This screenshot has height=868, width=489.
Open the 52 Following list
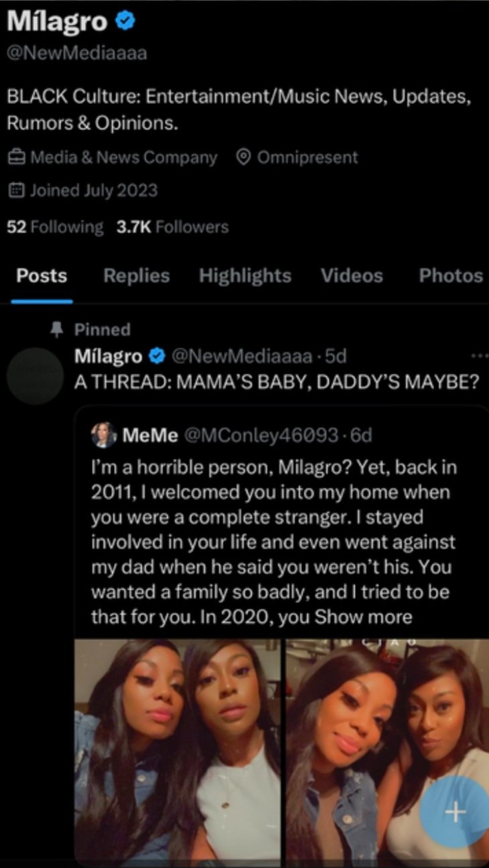point(55,227)
